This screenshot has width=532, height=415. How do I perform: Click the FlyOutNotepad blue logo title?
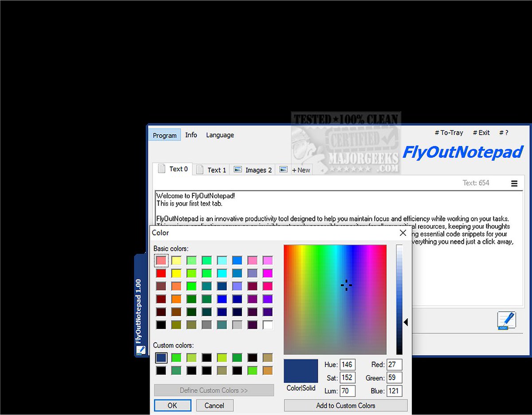coord(463,152)
